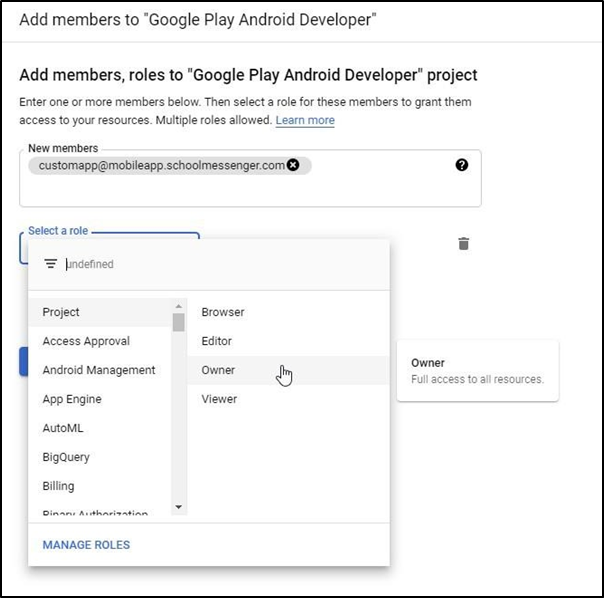This screenshot has height=598, width=604.
Task: Click the filter icon in role search
Action: pyautogui.click(x=50, y=264)
